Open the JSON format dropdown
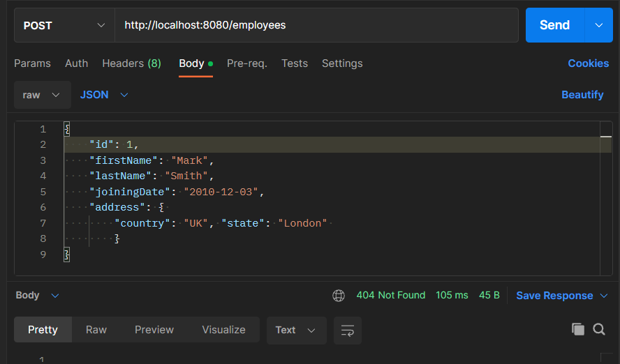620x364 pixels. tap(104, 95)
